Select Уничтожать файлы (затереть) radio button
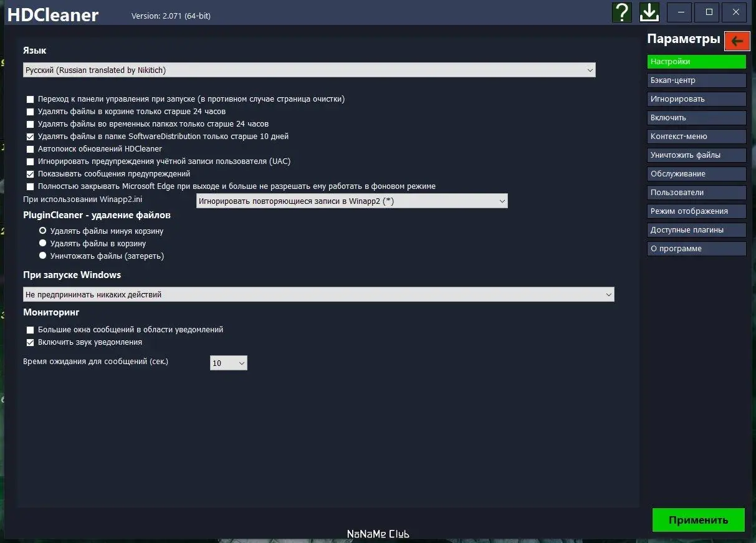 pyautogui.click(x=43, y=256)
